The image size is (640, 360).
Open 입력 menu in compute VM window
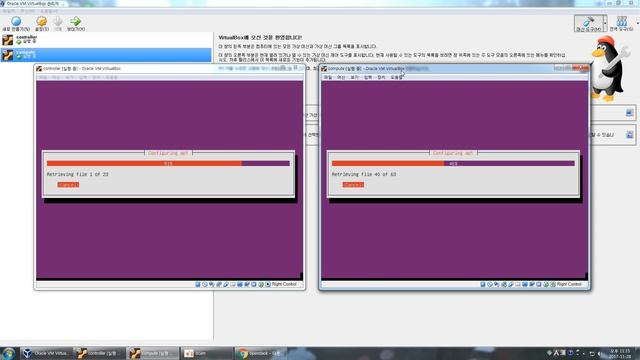368,77
